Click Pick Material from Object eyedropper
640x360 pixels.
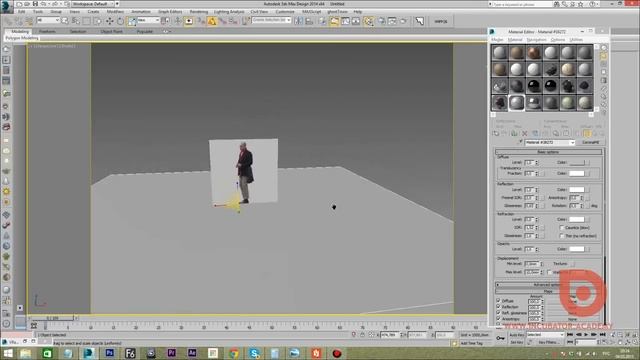point(521,142)
